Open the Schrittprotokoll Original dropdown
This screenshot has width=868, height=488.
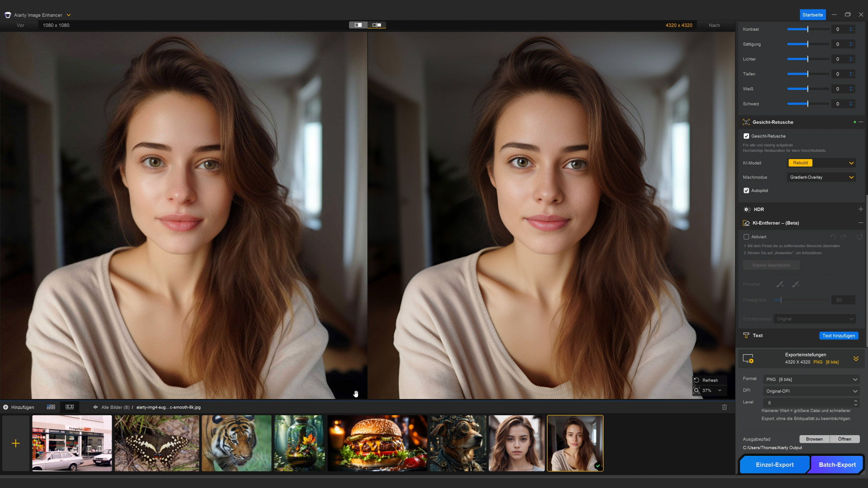pos(815,319)
